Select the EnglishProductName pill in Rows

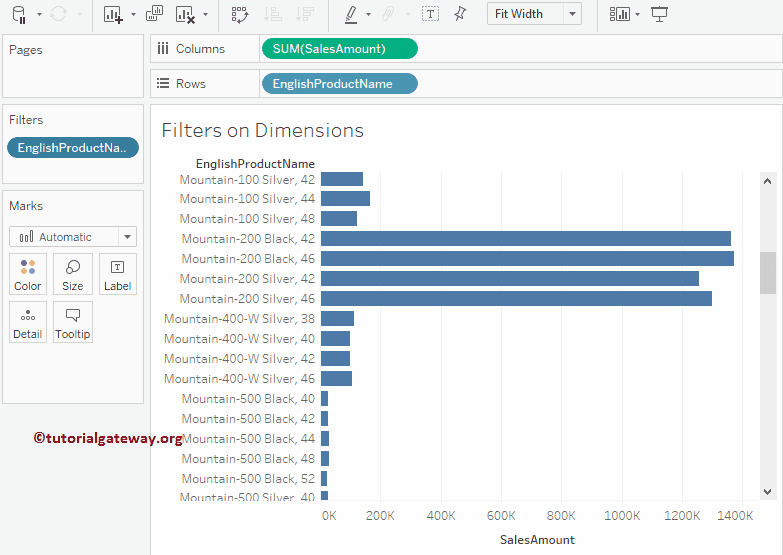[x=339, y=84]
